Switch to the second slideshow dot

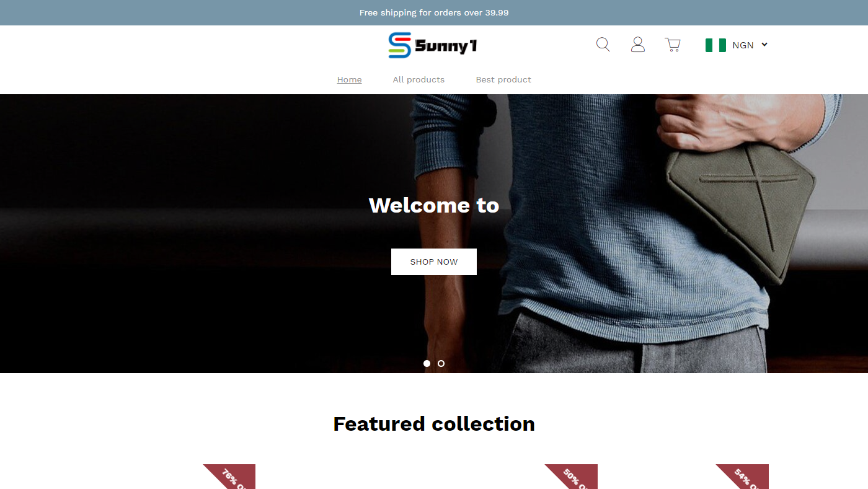(441, 364)
